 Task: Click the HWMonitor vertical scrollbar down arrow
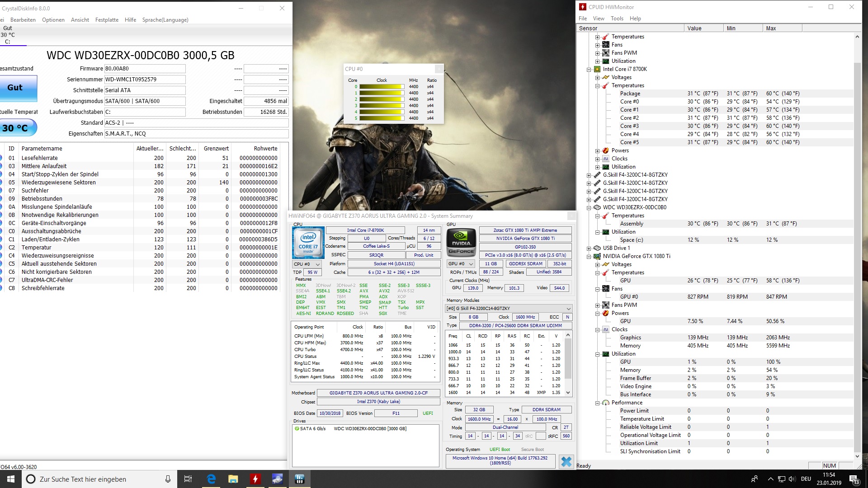(x=857, y=456)
